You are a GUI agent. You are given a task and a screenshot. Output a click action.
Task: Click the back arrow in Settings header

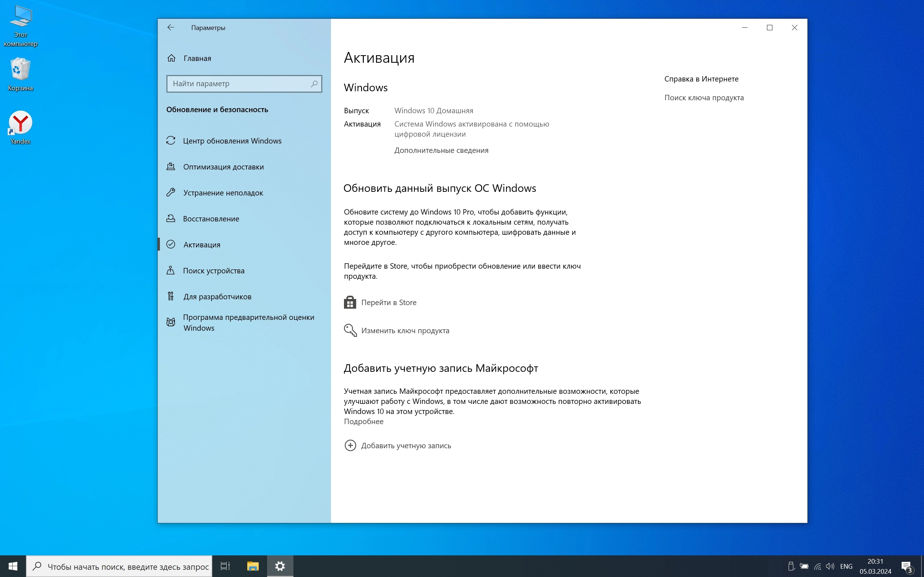[171, 27]
